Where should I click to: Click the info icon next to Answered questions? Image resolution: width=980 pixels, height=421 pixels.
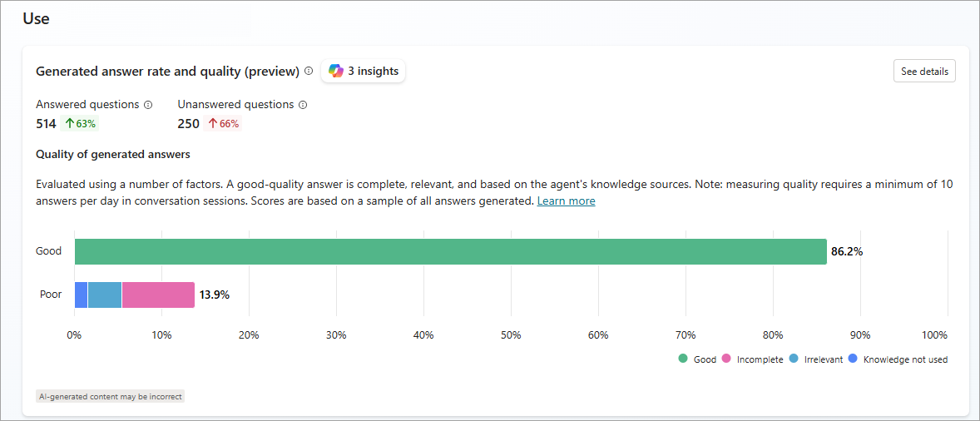[x=148, y=105]
